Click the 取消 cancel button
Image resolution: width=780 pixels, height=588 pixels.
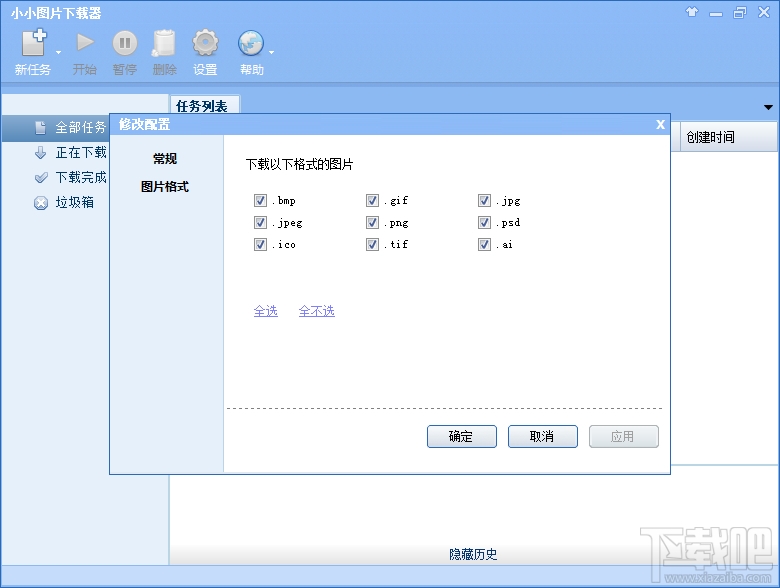click(543, 436)
